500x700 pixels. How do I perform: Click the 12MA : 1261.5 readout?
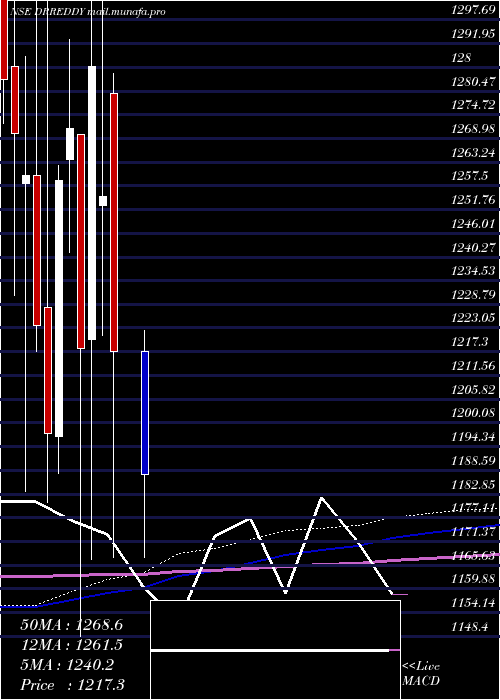tap(71, 645)
